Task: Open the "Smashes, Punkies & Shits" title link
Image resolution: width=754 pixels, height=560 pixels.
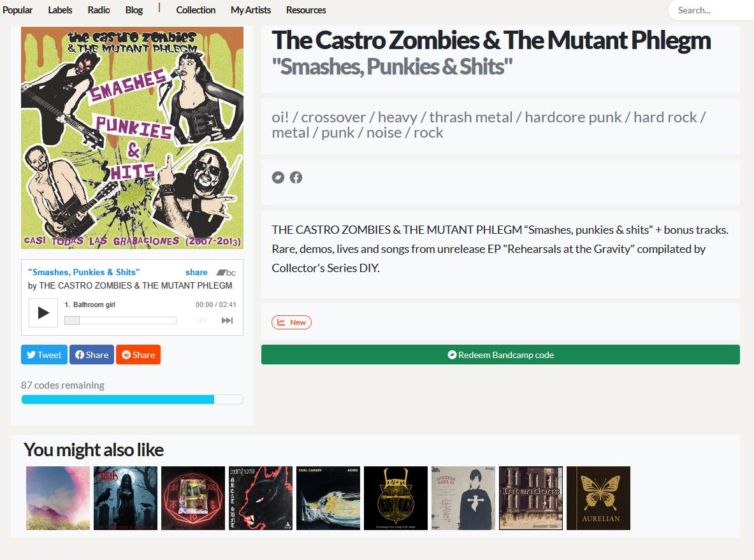Action: pos(83,272)
